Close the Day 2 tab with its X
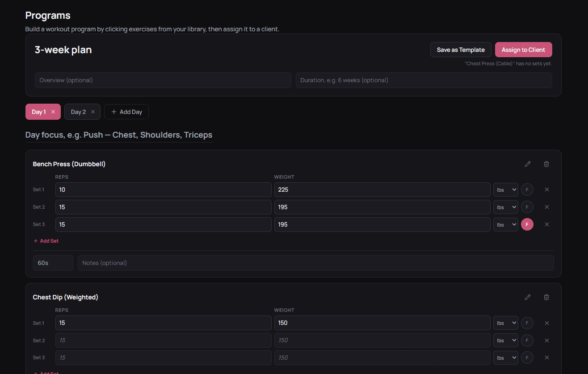The image size is (588, 374). (93, 112)
